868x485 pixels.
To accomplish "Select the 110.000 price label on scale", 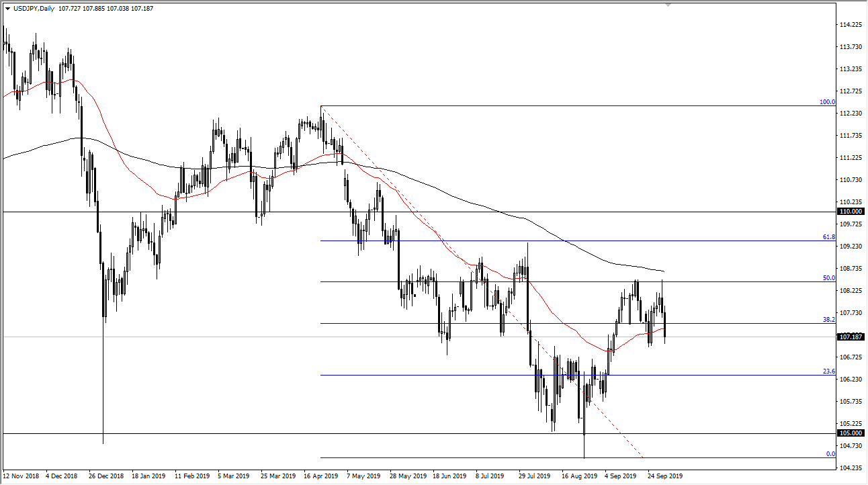I will (x=851, y=212).
